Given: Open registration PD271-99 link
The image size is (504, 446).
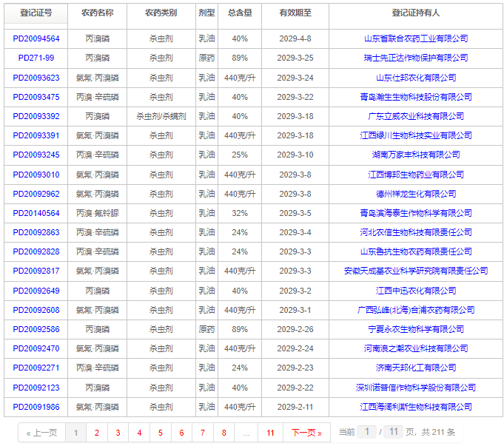Looking at the screenshot, I should click(36, 58).
